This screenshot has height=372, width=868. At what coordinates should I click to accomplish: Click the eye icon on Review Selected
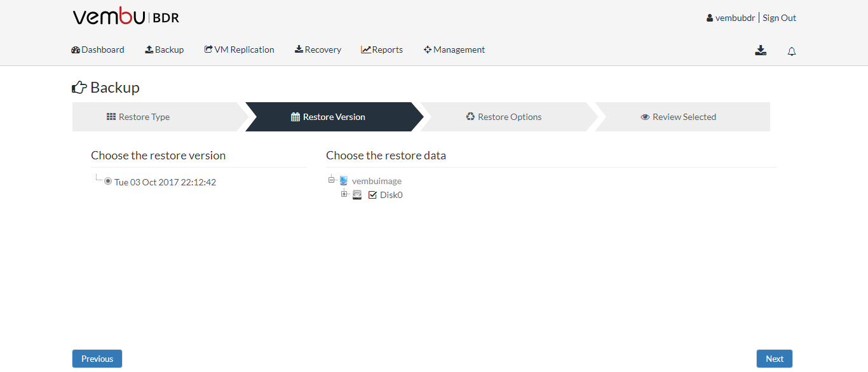tap(645, 117)
